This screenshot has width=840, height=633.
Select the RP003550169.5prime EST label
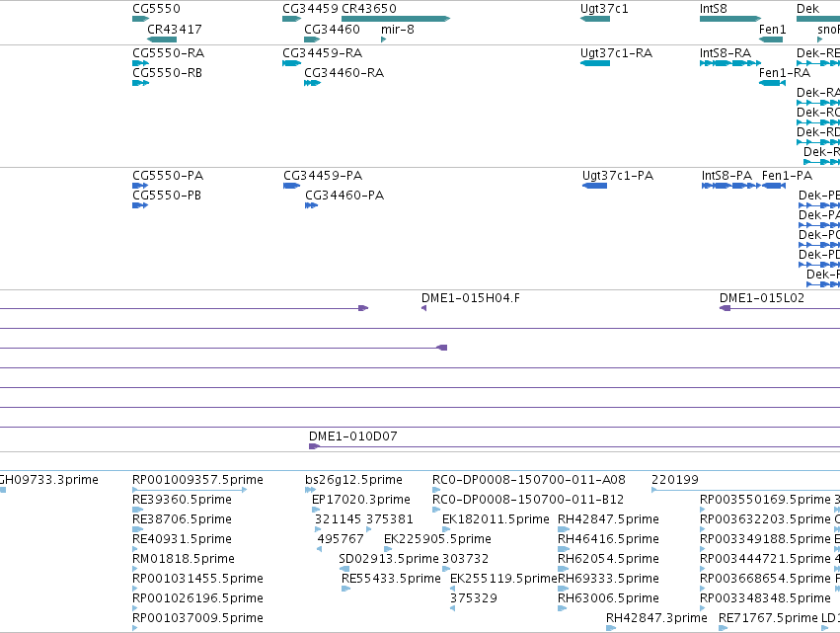(x=765, y=500)
